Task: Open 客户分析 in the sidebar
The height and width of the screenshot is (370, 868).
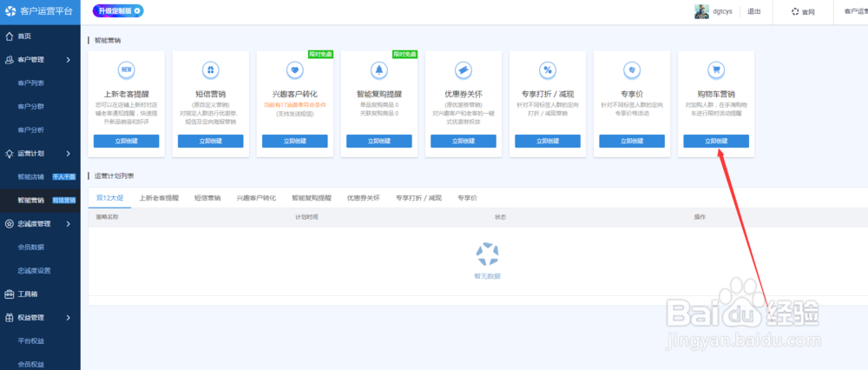Action: [31, 130]
